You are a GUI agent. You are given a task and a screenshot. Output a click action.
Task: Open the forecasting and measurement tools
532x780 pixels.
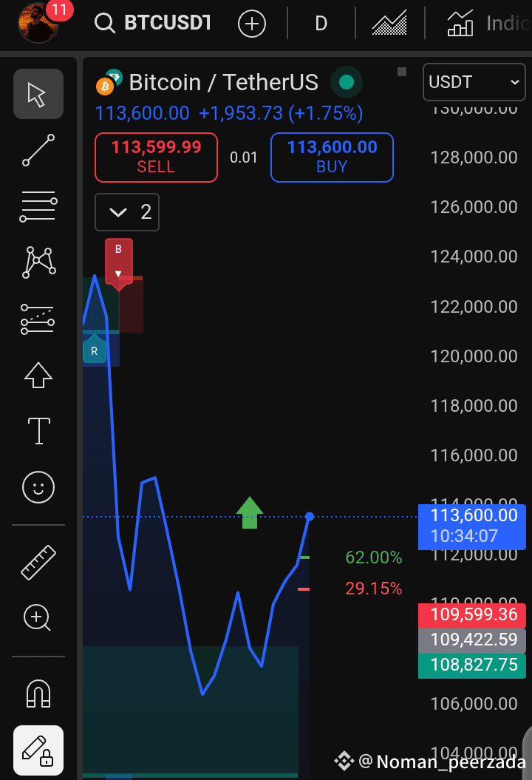[x=38, y=319]
